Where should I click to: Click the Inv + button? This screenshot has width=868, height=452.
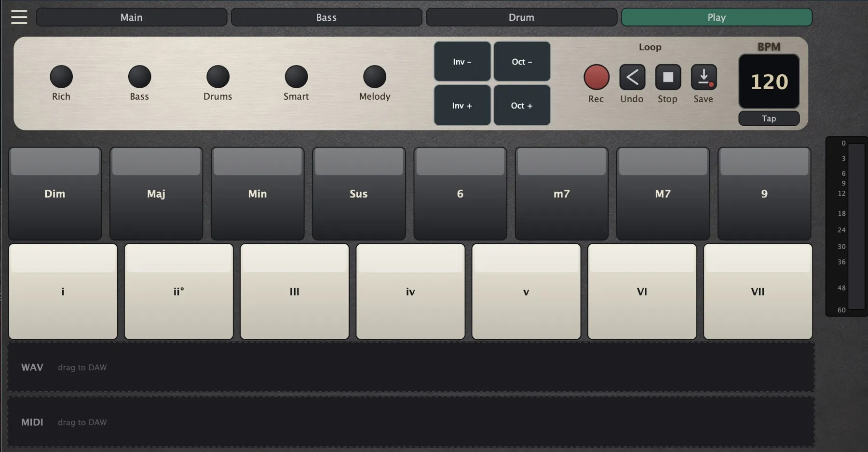(462, 105)
